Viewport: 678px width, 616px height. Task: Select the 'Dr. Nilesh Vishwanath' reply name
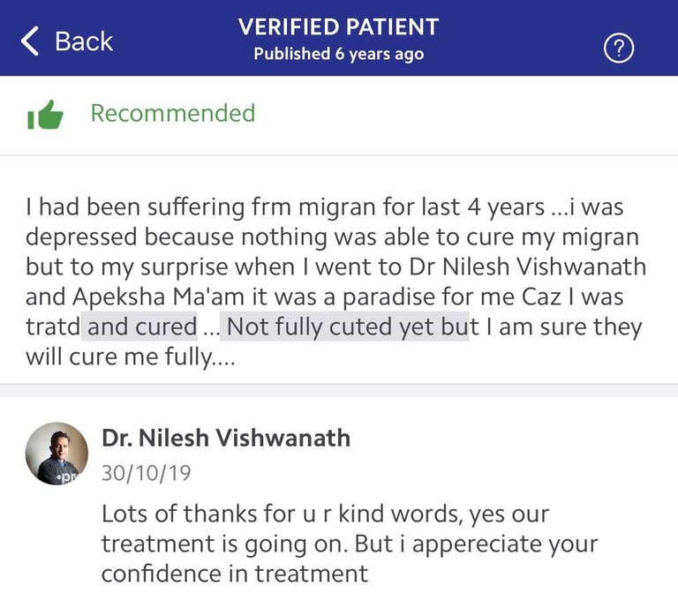coord(226,438)
